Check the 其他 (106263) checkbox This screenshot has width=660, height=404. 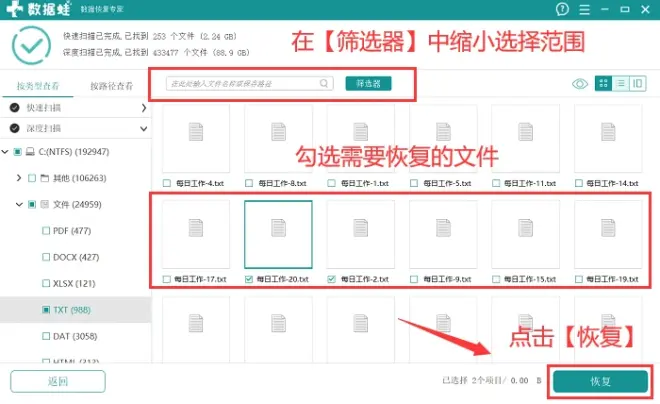[x=32, y=178]
